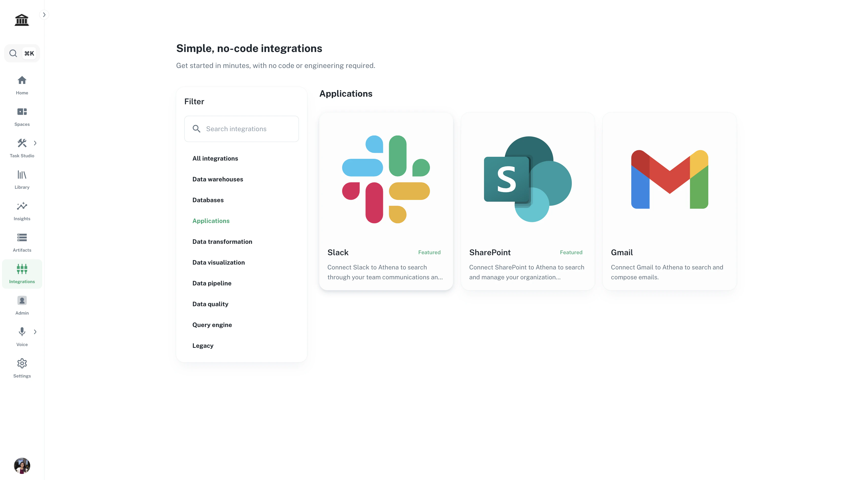The height and width of the screenshot is (480, 868).
Task: Open Settings gear icon
Action: [x=22, y=364]
